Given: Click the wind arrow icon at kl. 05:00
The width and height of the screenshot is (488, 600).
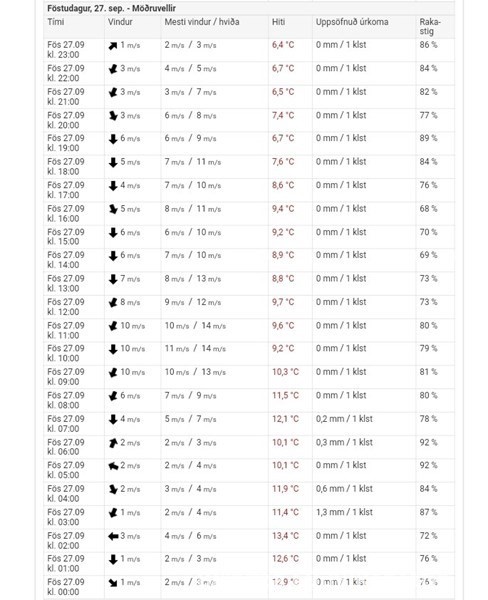Looking at the screenshot, I should point(113,466).
